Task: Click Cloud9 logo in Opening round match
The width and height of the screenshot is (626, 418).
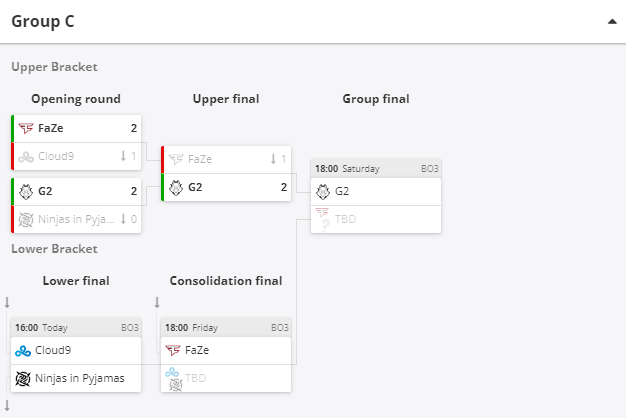Action: click(x=26, y=157)
